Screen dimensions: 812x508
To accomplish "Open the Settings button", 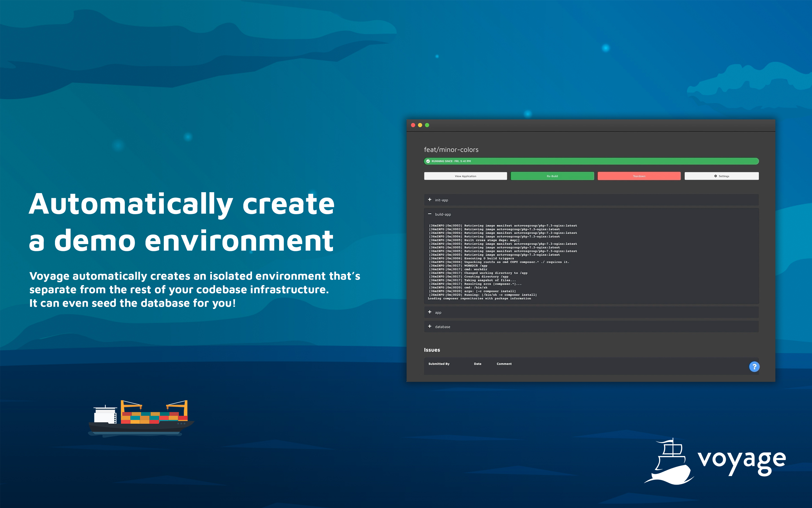I will point(722,176).
